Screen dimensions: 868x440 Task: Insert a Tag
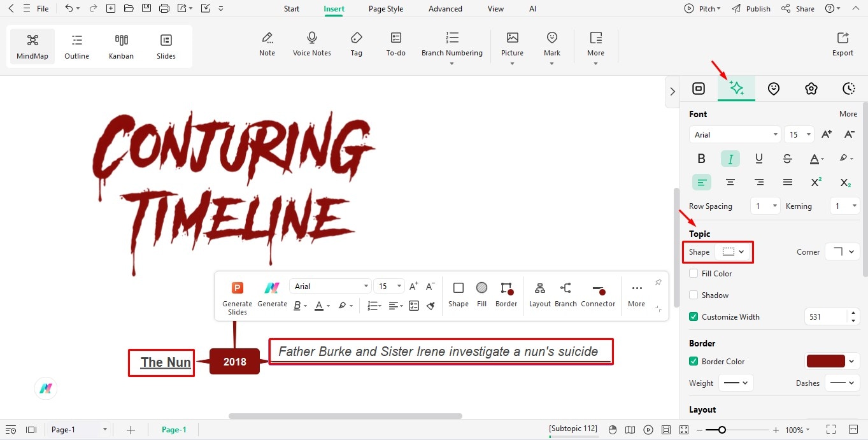tap(357, 45)
